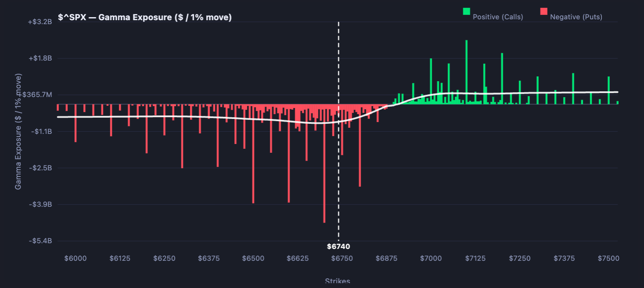Click the +$3.2B y-axis label

click(40, 22)
